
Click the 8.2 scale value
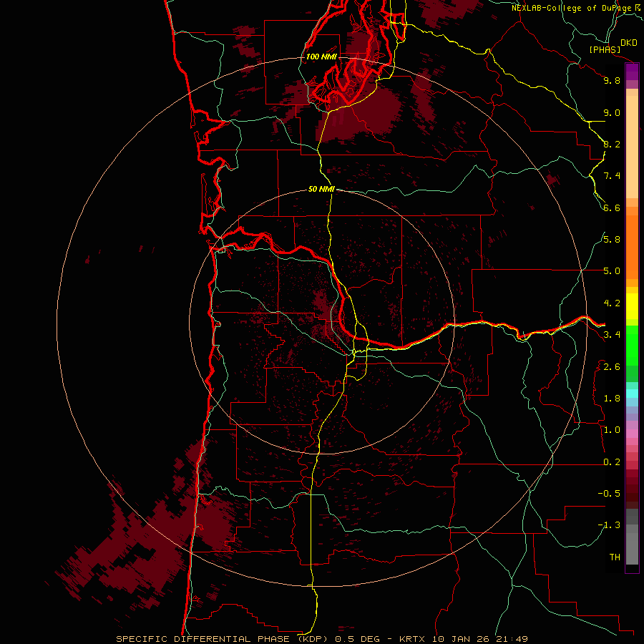612,144
